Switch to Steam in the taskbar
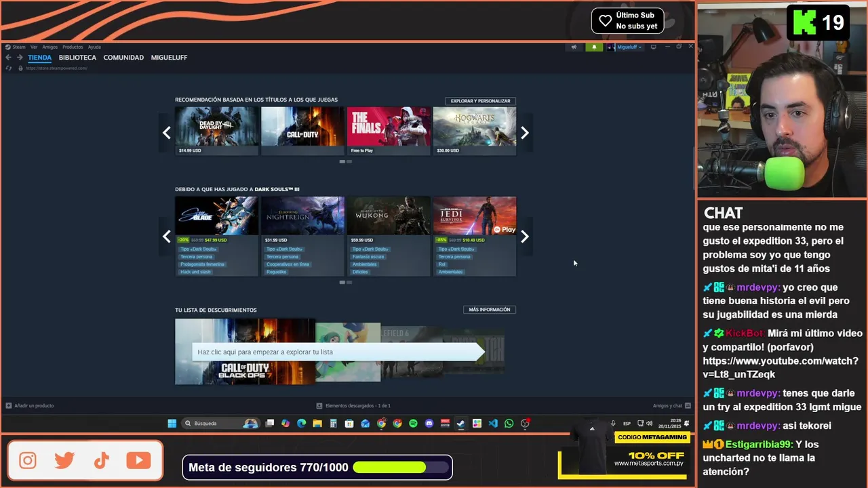 [460, 424]
